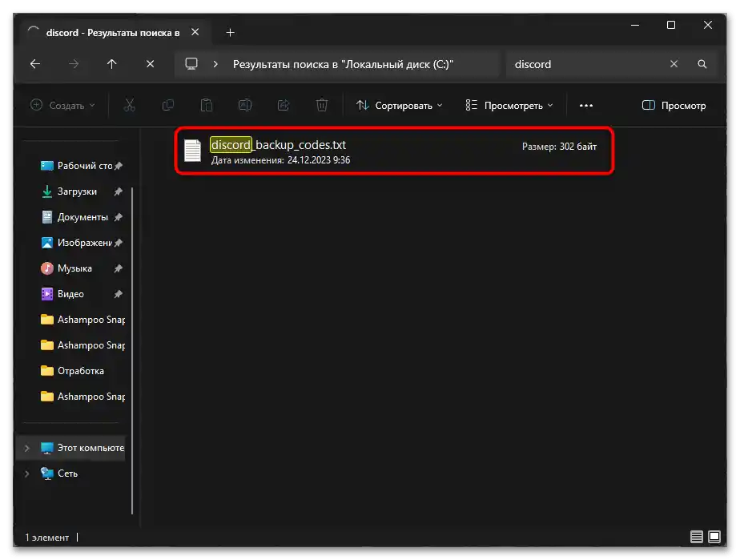Select the discord search results tab

[x=112, y=33]
